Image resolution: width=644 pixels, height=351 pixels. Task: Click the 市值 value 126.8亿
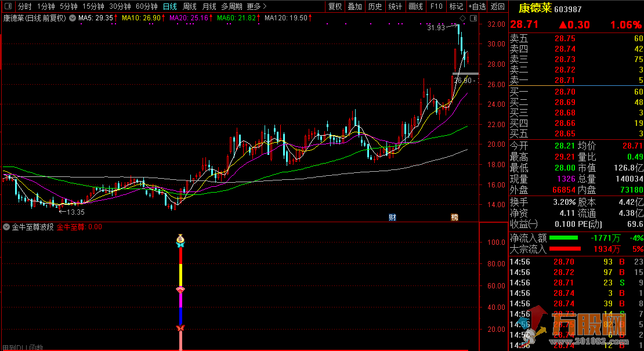point(628,168)
